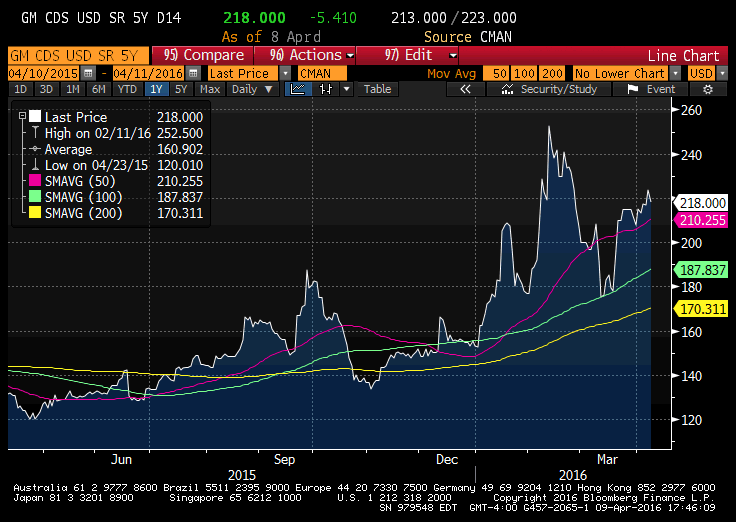Click the 210.255 SMAVG axis tag
The image size is (736, 522).
[x=701, y=220]
